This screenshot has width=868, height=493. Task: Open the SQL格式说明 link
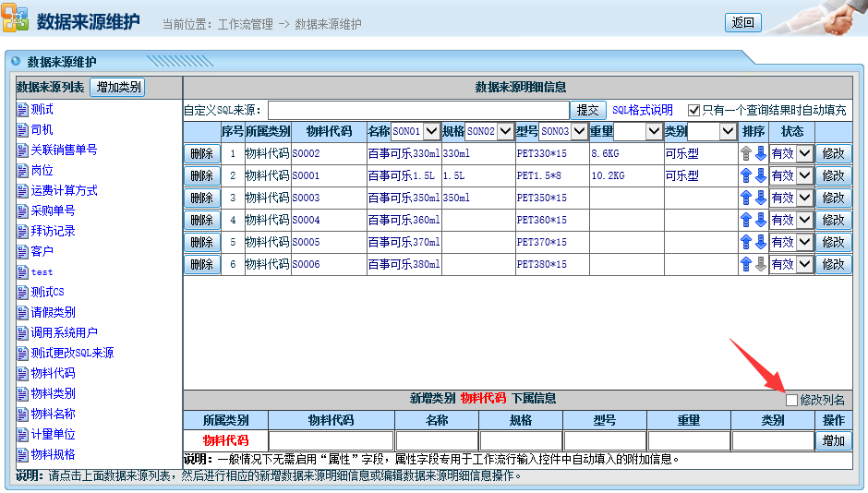pyautogui.click(x=642, y=110)
